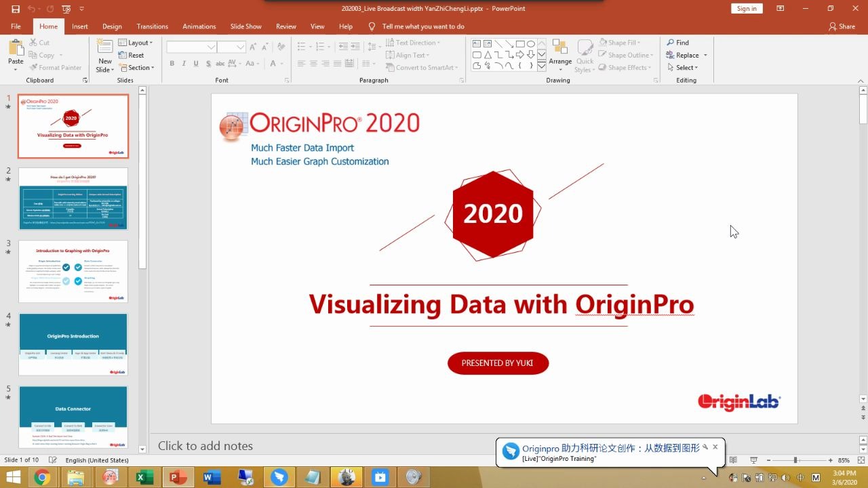Switch to the Design tab
This screenshot has height=488, width=868.
112,26
